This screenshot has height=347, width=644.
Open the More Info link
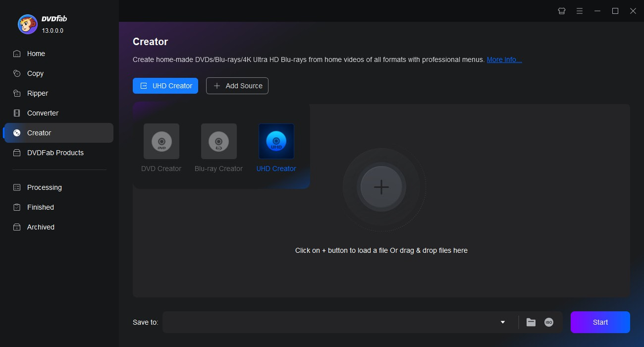coord(504,59)
